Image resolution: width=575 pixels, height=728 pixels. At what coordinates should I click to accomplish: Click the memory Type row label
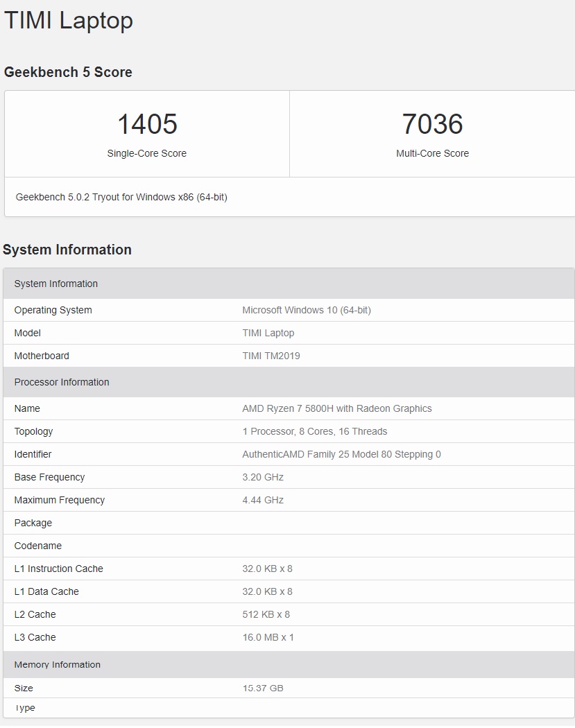24,708
